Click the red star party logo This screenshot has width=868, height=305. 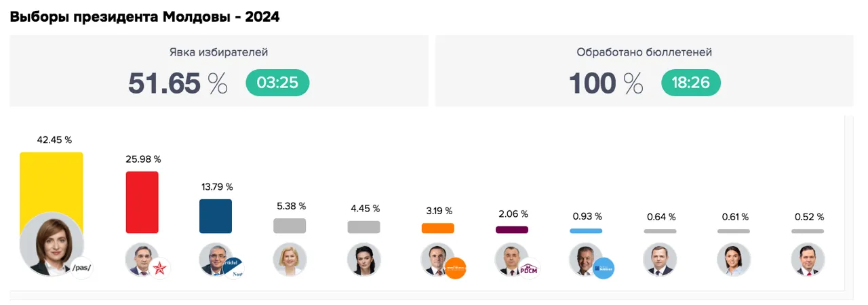pos(161,268)
